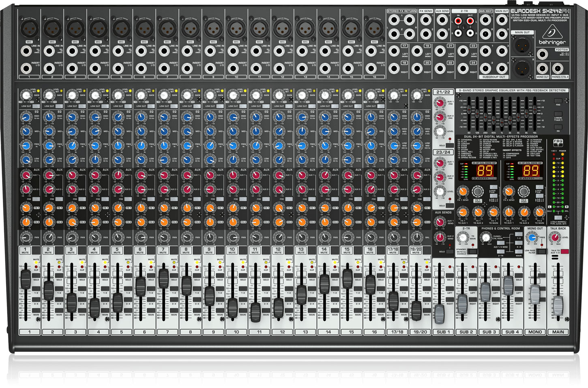Push the FX 2 program selector encoder

tap(524, 192)
